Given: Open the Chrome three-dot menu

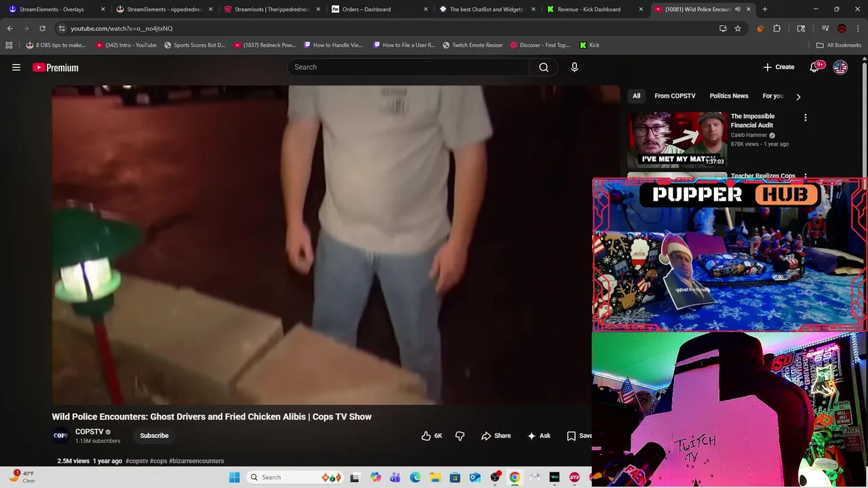Looking at the screenshot, I should pos(859,28).
